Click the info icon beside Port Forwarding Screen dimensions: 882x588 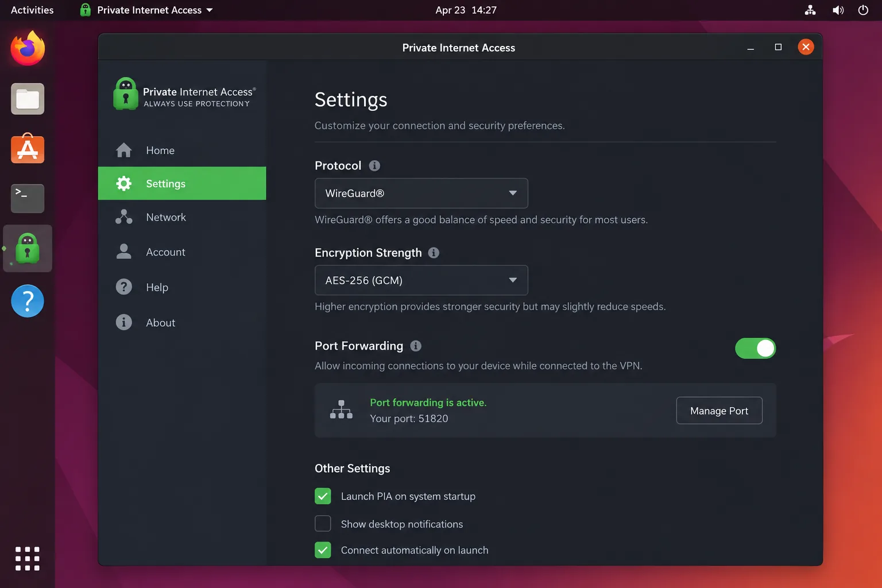pos(416,346)
